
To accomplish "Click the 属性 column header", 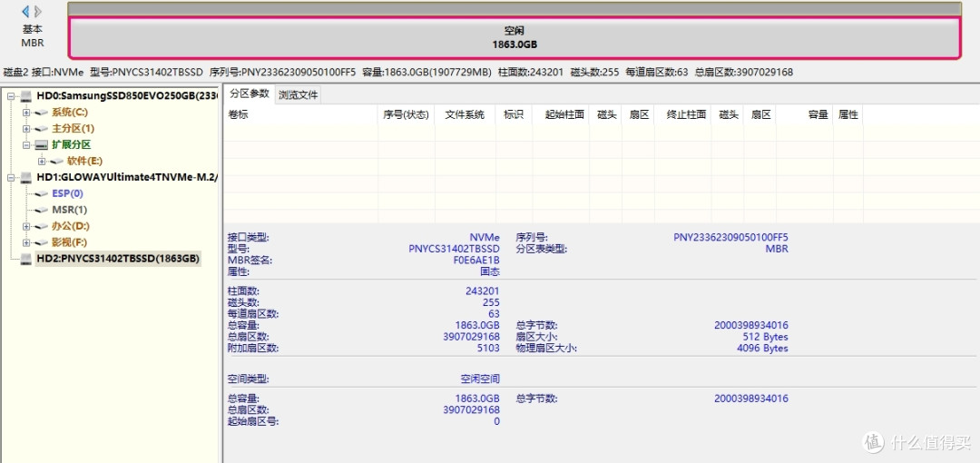I will point(848,114).
